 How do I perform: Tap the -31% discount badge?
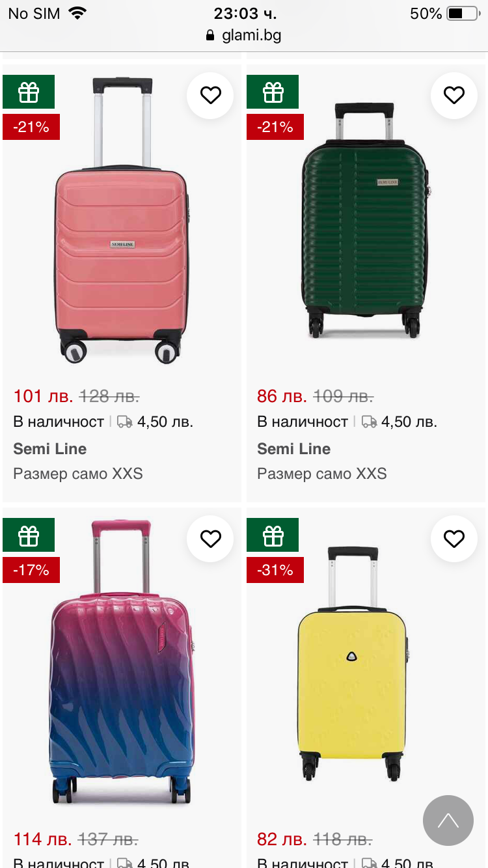tap(275, 570)
